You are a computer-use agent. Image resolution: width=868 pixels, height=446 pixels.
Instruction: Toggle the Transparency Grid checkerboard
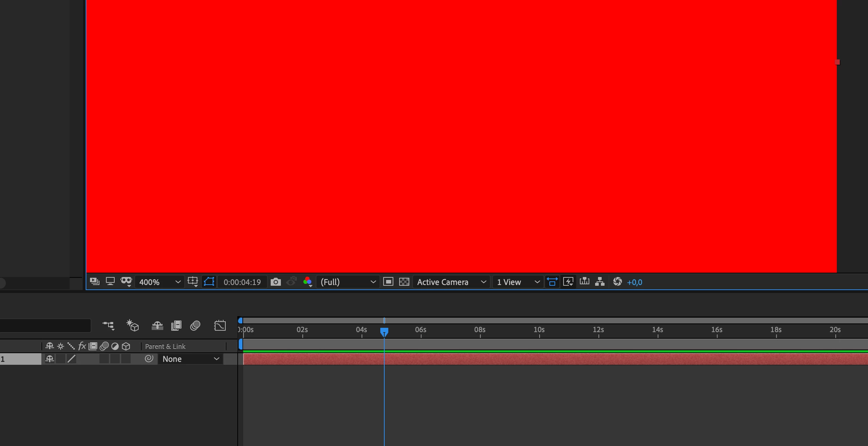(x=404, y=282)
